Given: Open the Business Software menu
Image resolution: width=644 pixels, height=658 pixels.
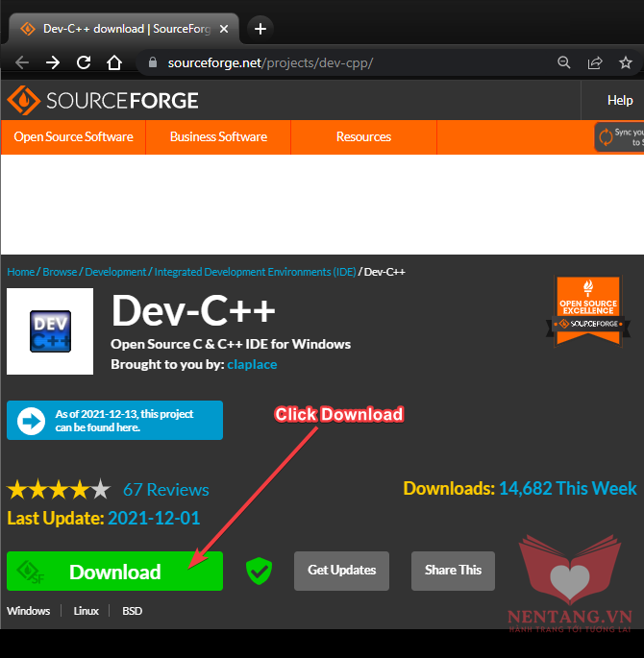Looking at the screenshot, I should (x=218, y=136).
